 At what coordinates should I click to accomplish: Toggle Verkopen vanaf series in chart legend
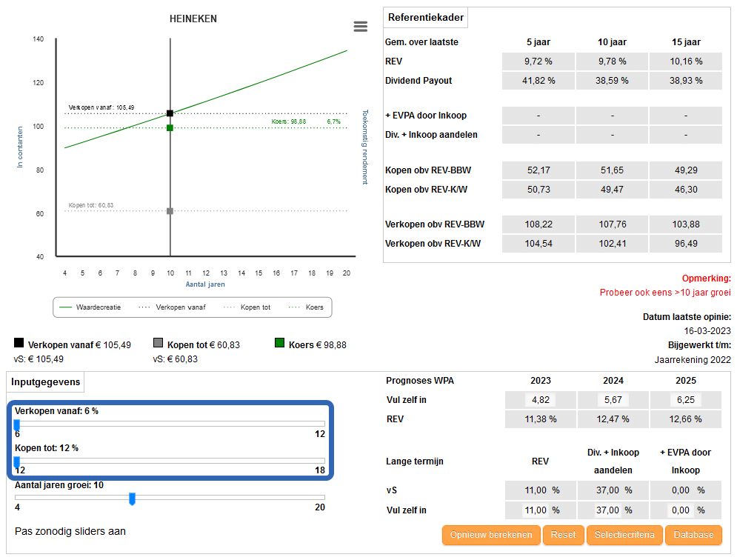(172, 307)
